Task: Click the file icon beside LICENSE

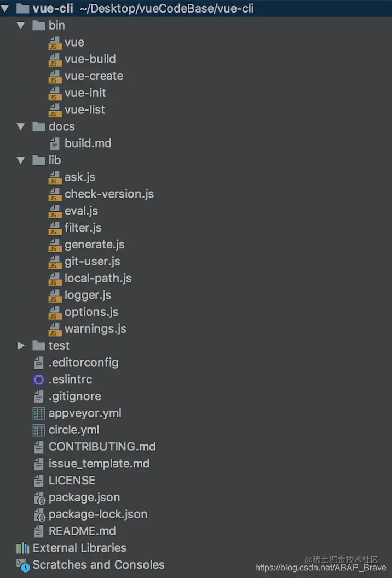Action: coord(39,481)
